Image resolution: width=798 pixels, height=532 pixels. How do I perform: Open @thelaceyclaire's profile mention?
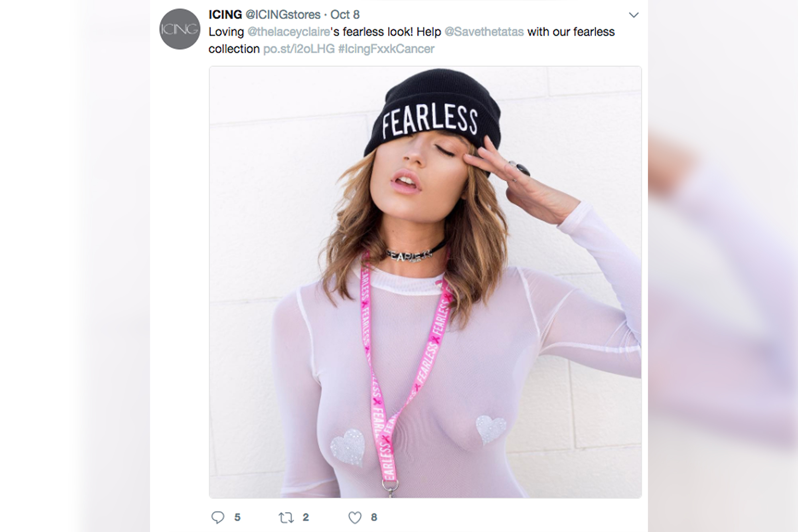(289, 32)
